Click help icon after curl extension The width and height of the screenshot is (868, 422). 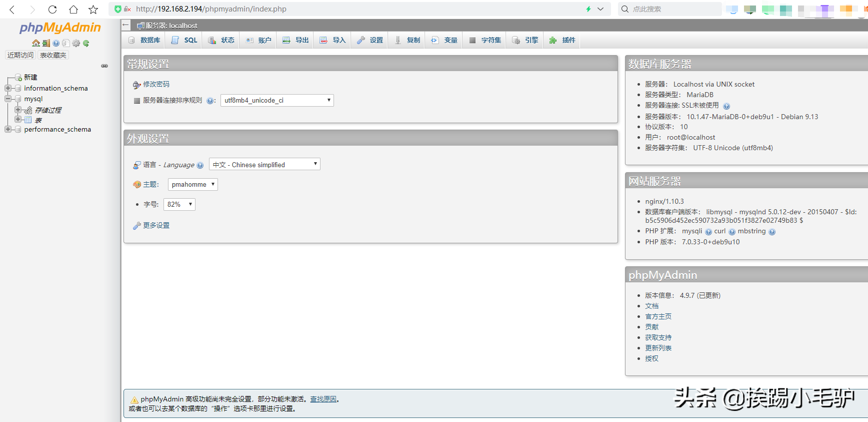[x=732, y=232]
